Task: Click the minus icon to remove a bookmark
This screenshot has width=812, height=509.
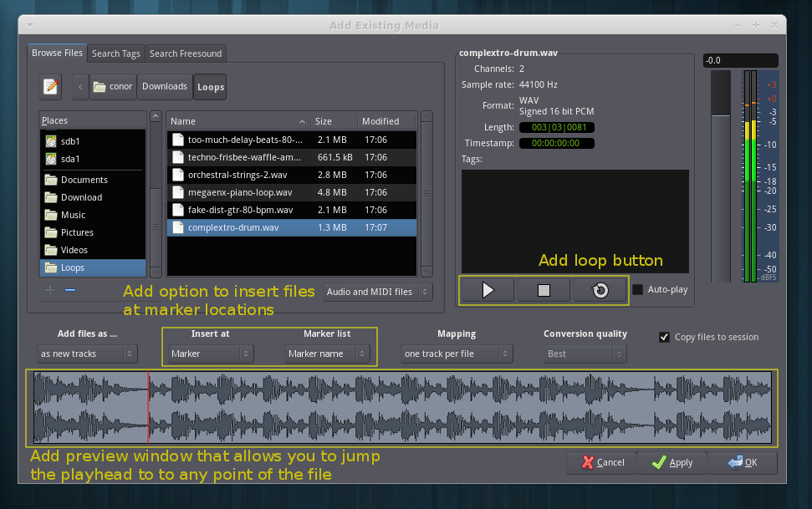Action: 70,290
